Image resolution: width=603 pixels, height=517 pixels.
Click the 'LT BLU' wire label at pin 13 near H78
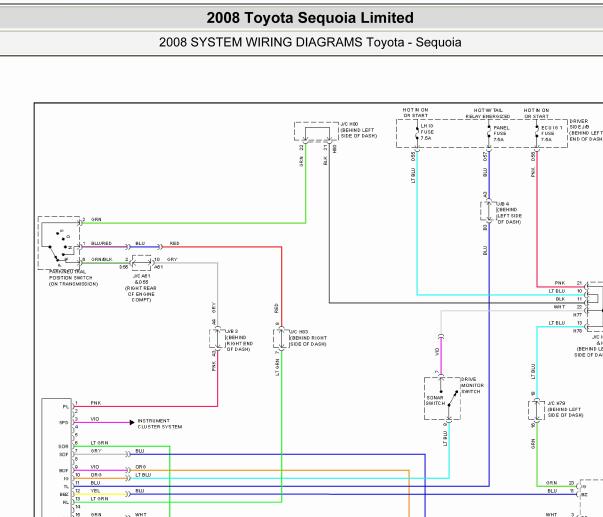pos(556,323)
